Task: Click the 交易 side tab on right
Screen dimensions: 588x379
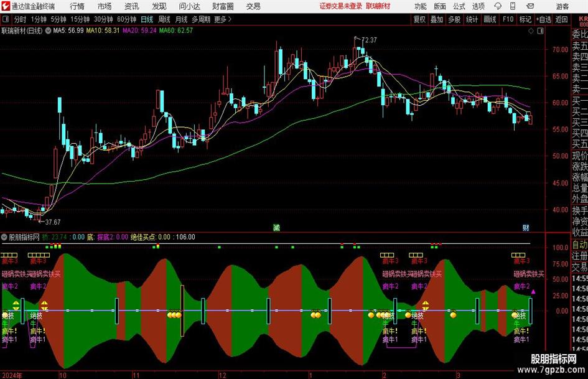Action: pyautogui.click(x=580, y=267)
